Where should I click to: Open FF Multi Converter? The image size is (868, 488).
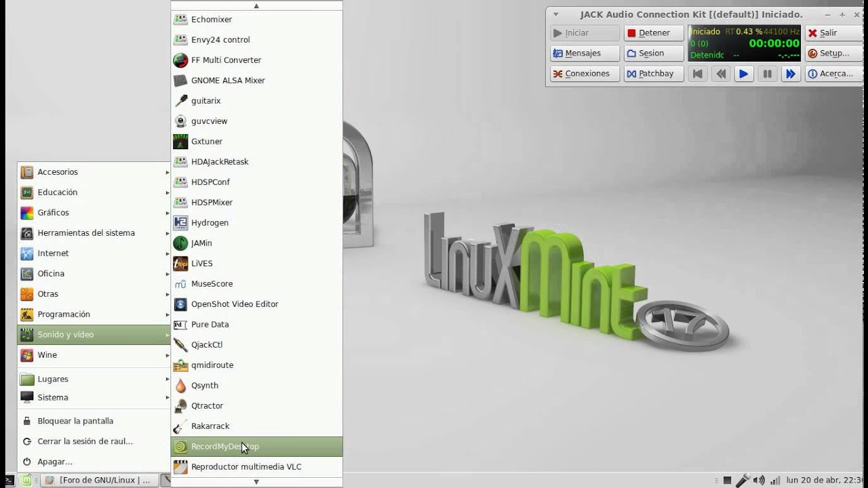click(256, 60)
